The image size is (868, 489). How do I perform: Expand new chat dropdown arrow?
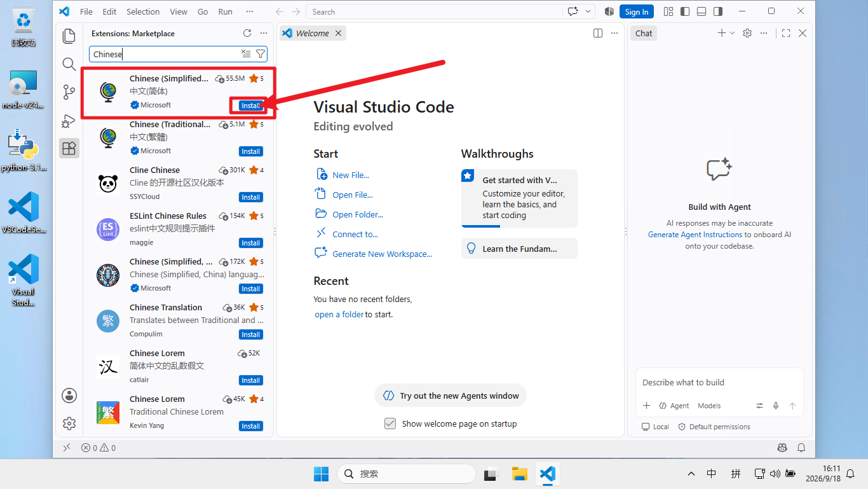pyautogui.click(x=732, y=33)
